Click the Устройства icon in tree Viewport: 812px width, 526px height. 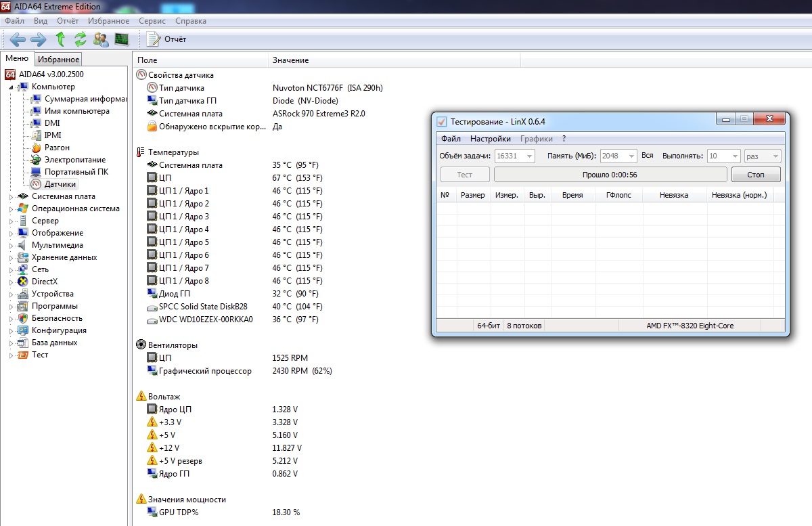click(x=23, y=294)
